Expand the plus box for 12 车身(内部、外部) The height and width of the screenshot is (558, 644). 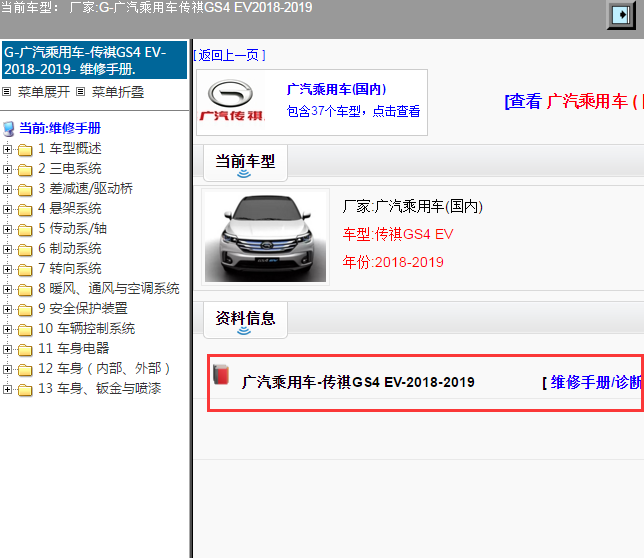click(7, 370)
